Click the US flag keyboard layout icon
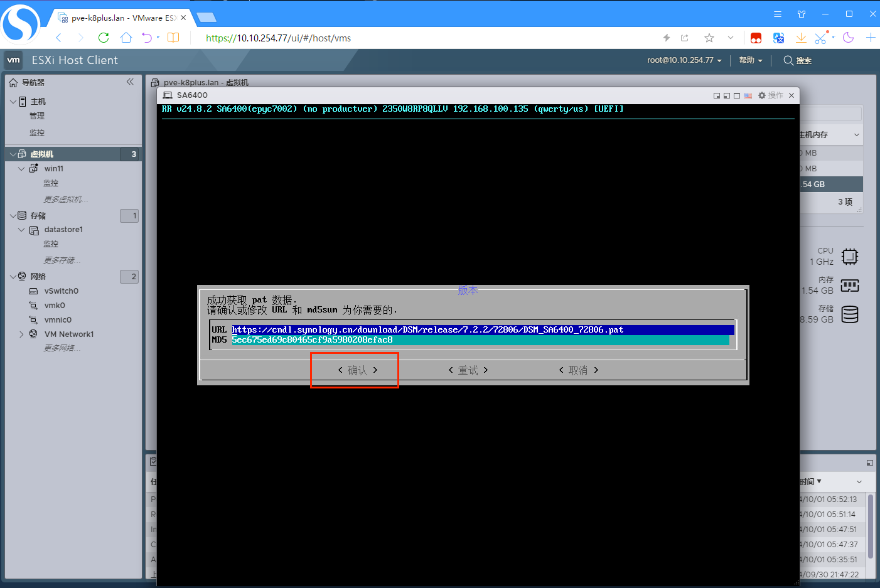The width and height of the screenshot is (880, 588). (x=748, y=95)
